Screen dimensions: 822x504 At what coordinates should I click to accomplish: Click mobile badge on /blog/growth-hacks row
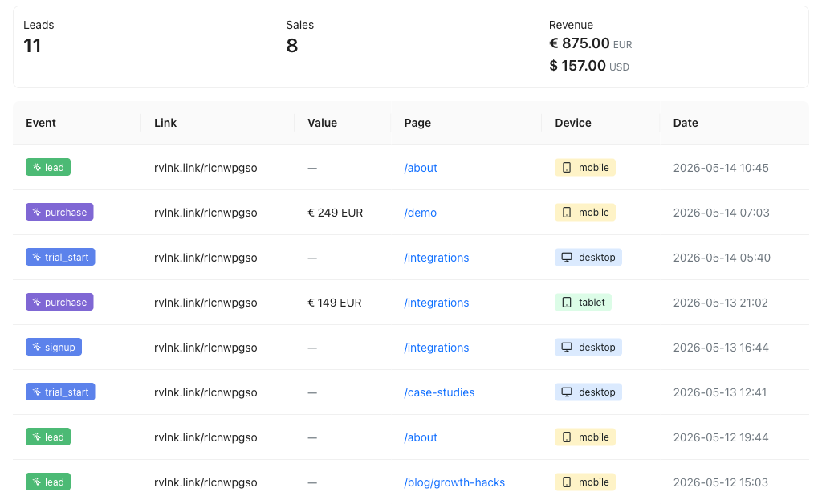coord(585,482)
